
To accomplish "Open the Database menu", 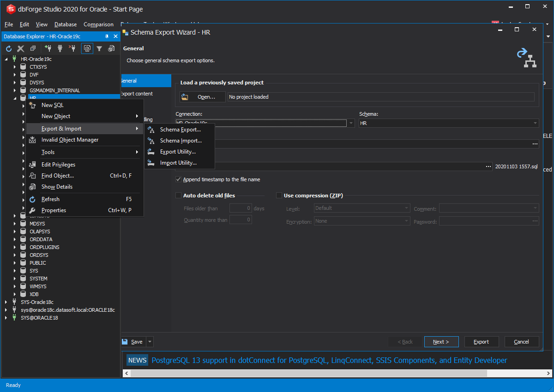I will pos(66,24).
